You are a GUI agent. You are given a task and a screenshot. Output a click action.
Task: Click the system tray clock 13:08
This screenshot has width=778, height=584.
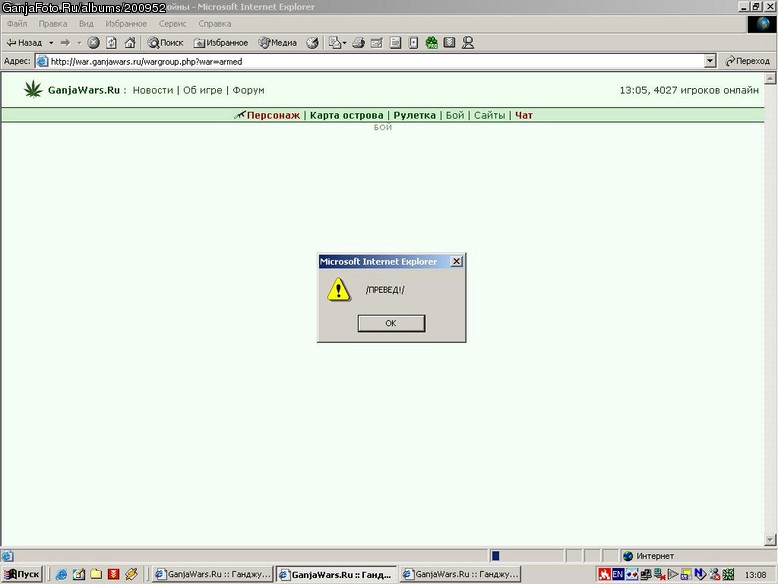[x=755, y=575]
